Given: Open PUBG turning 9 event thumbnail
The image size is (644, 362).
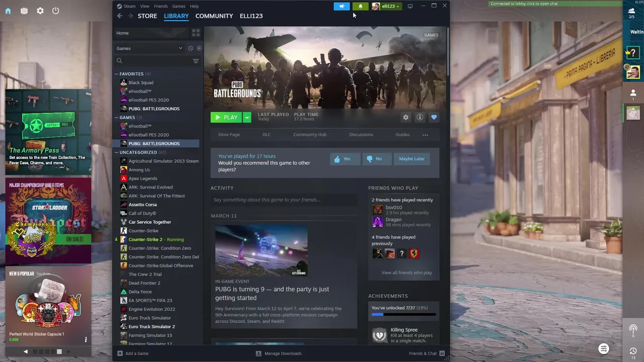Looking at the screenshot, I should [261, 250].
